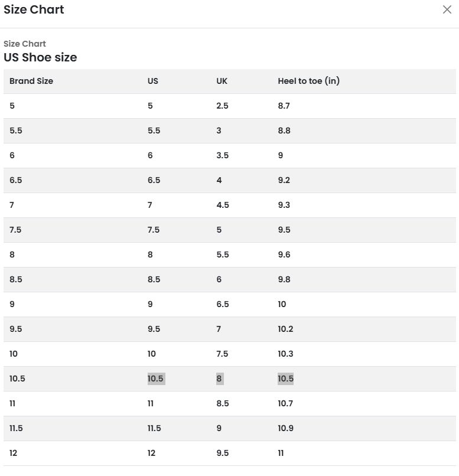Click heel to toe value 8.8
This screenshot has height=476, width=459.
284,131
